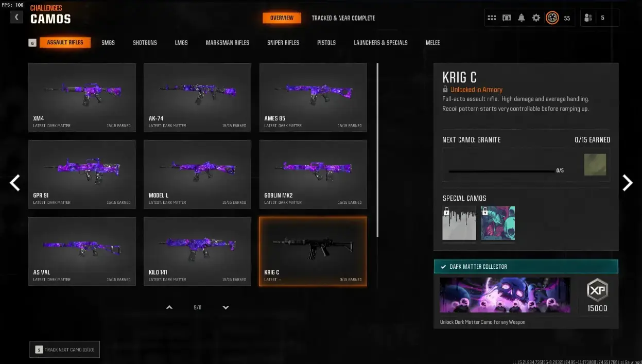The width and height of the screenshot is (642, 364).
Task: Open the notifications bell icon
Action: tap(522, 18)
